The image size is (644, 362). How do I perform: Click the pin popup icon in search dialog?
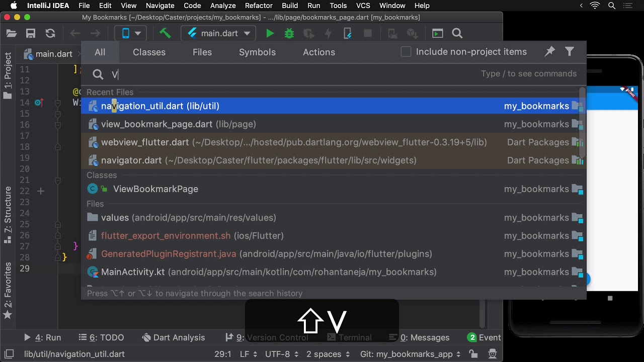[x=550, y=51]
